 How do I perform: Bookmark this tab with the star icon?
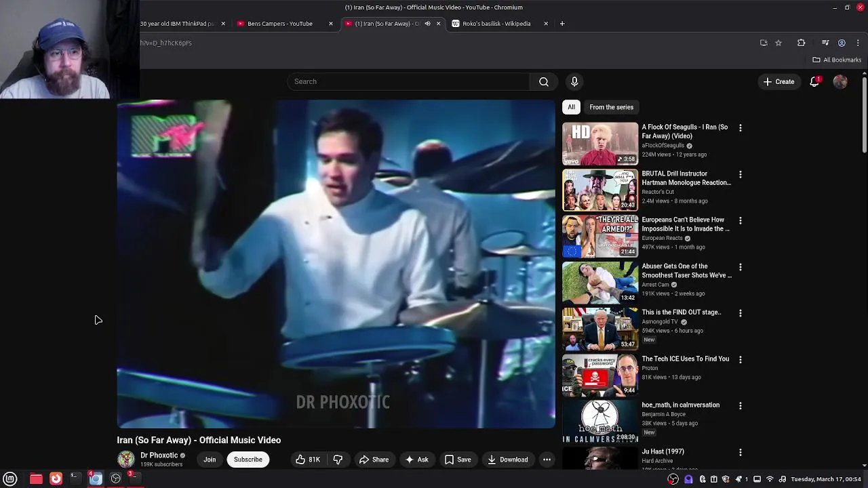pos(778,43)
